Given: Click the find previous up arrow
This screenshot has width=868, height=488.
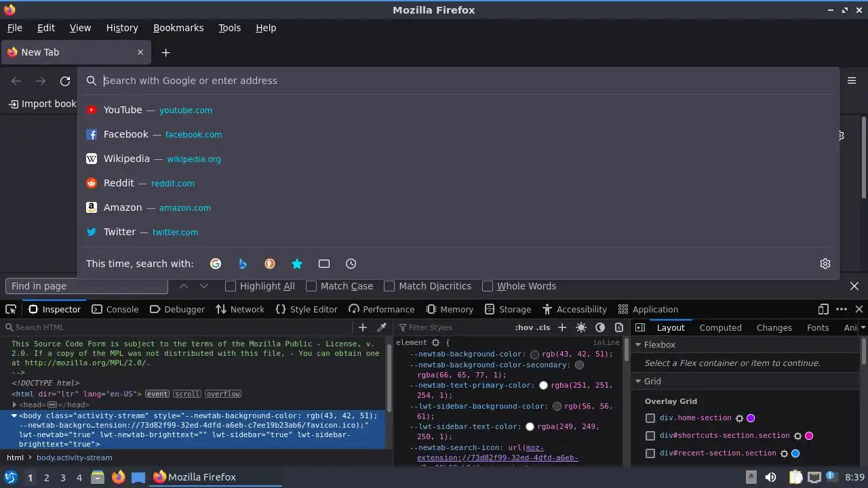Looking at the screenshot, I should pos(184,286).
